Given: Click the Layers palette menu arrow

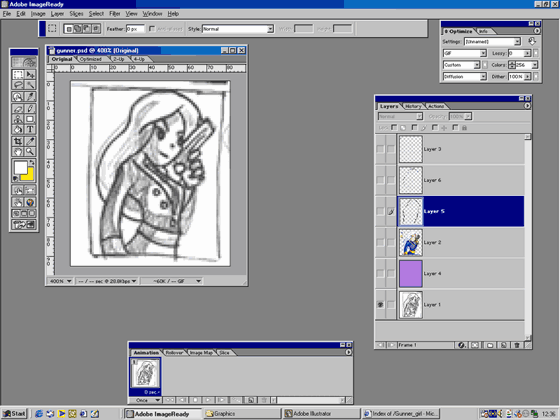Looking at the screenshot, I should (x=527, y=106).
